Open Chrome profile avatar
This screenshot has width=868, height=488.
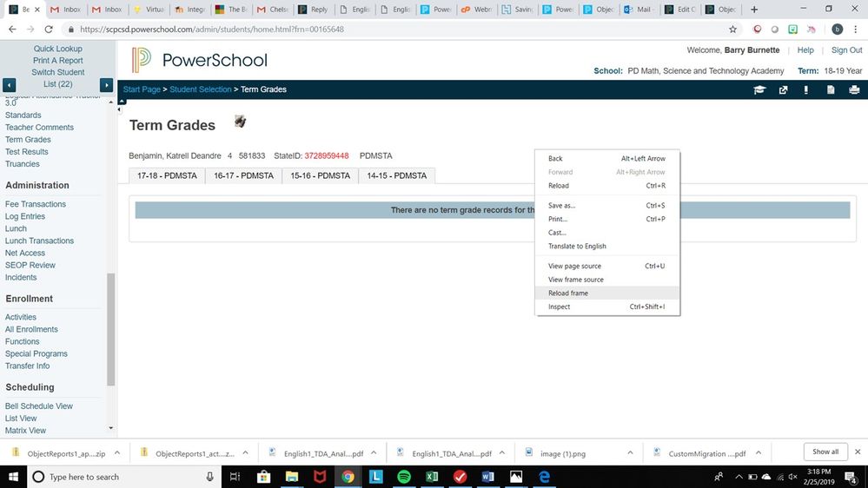pyautogui.click(x=837, y=30)
